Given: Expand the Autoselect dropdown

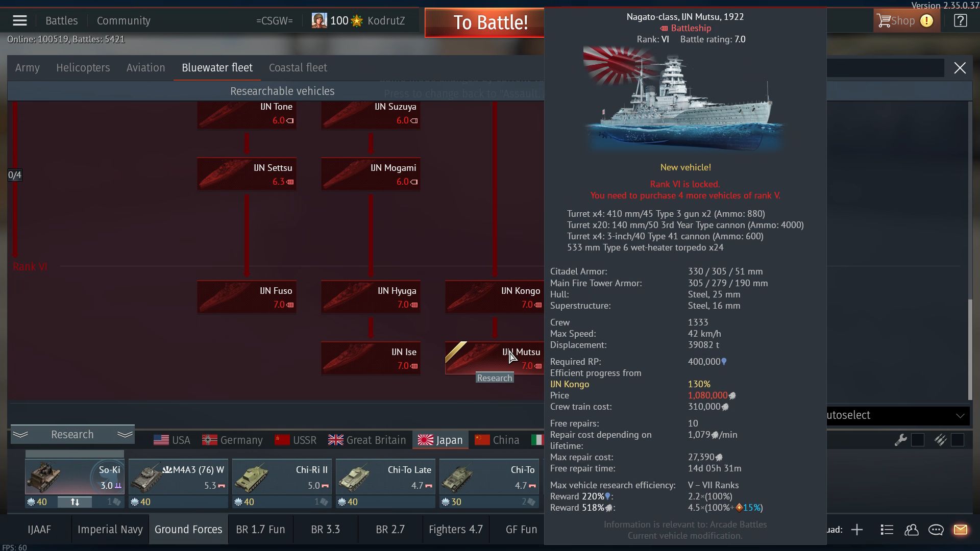Looking at the screenshot, I should tap(898, 415).
